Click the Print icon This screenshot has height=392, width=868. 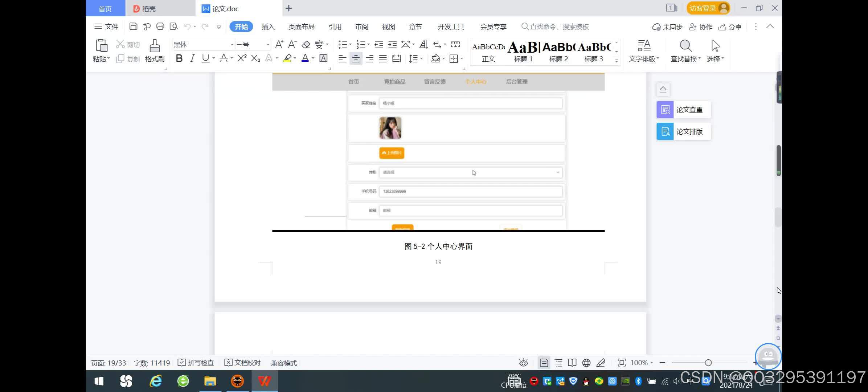point(160,26)
